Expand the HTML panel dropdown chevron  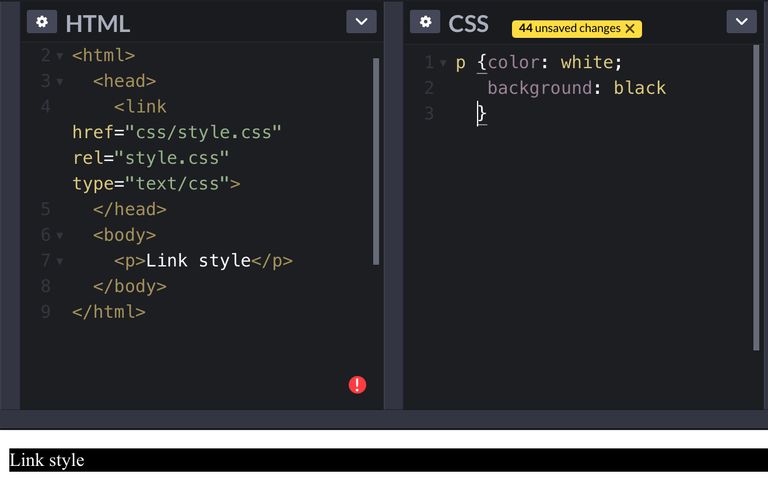point(361,22)
